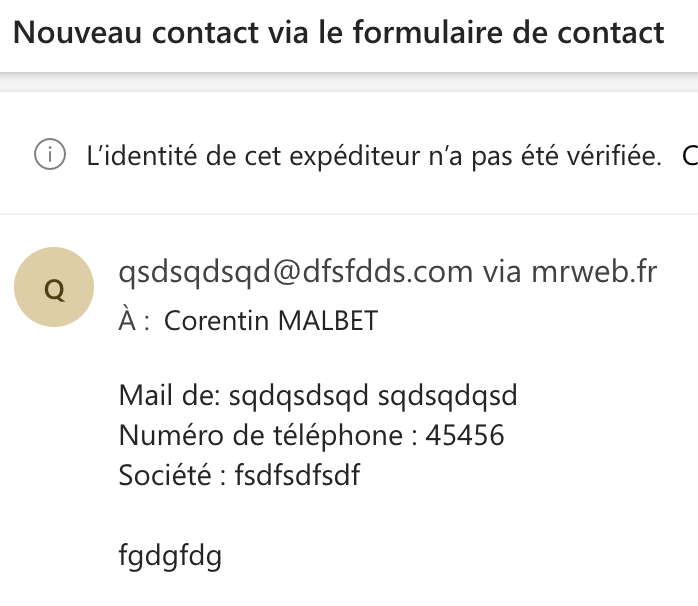The width and height of the screenshot is (698, 606).
Task: Select the email subject heading
Action: [x=339, y=33]
